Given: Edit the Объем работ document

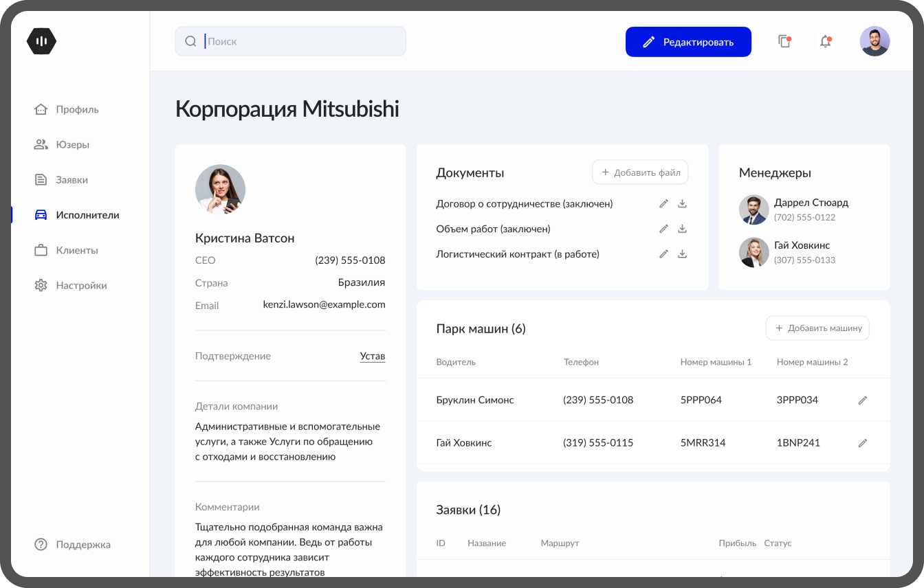Looking at the screenshot, I should tap(663, 229).
